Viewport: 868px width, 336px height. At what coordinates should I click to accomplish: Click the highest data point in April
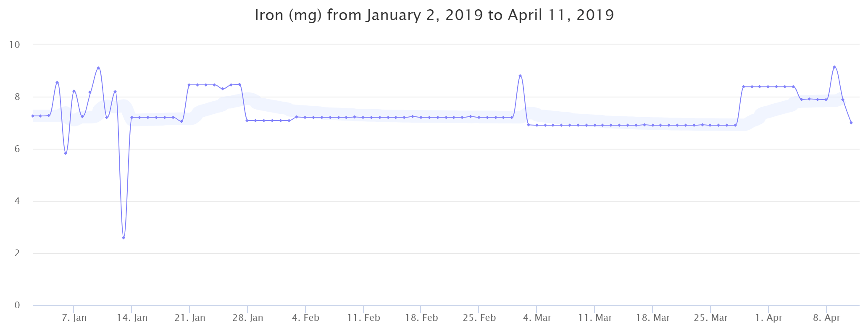[834, 67]
